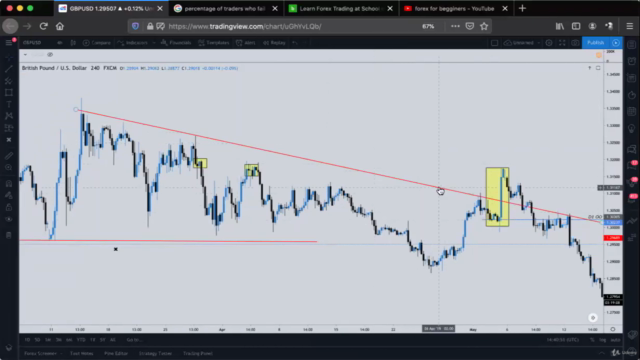Click the blue Publish button
The height and width of the screenshot is (360, 640).
(x=596, y=42)
